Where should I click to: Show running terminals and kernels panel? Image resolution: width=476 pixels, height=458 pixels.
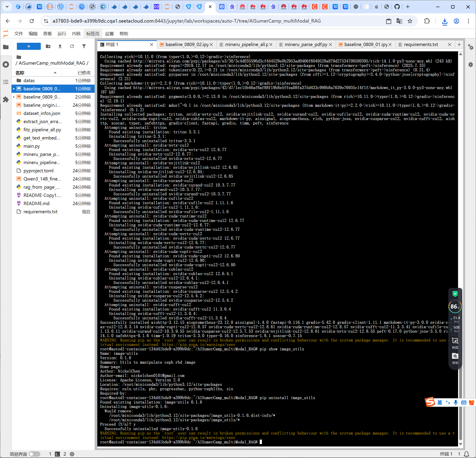point(6,64)
